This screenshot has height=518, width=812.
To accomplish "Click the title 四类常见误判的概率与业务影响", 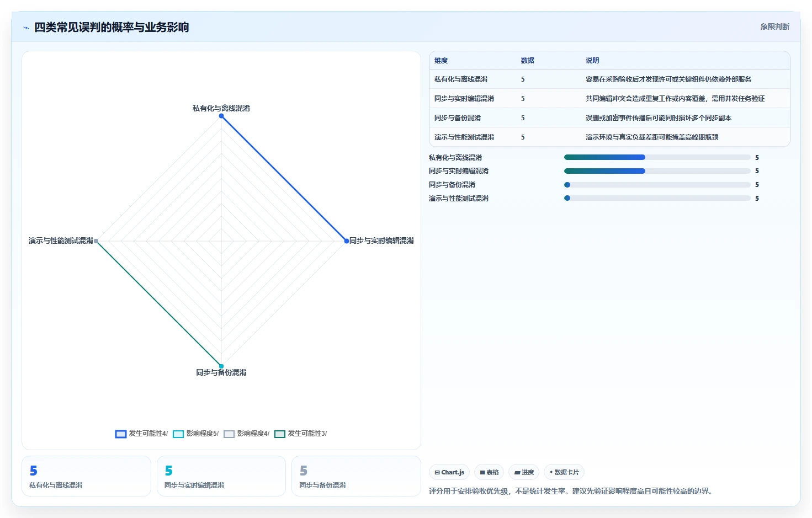I will point(112,27).
